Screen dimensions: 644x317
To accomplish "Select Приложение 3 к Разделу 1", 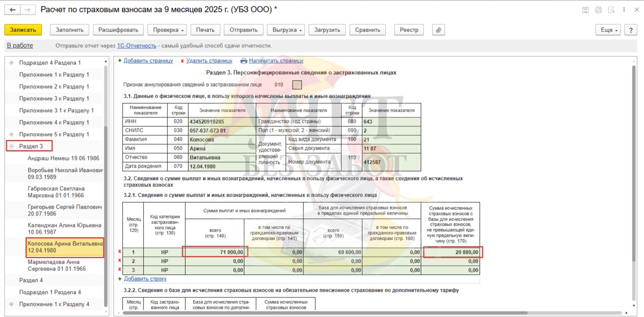I will coord(54,99).
